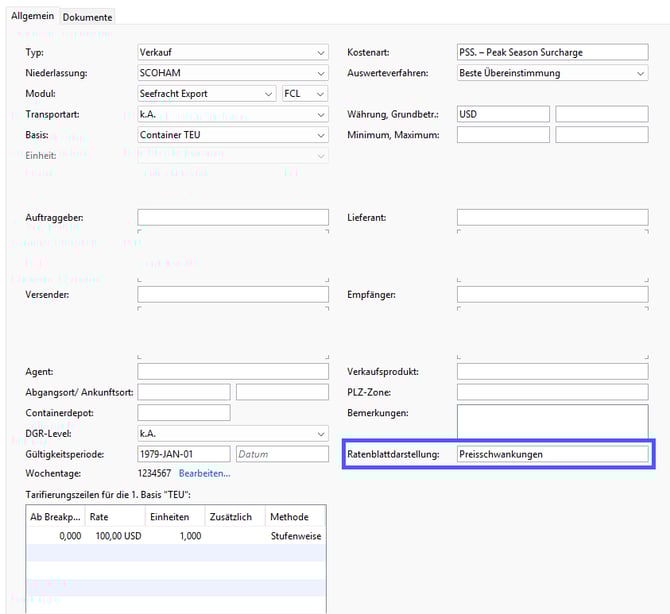Focus the Währung field containing USD
This screenshot has width=670, height=614.
coord(503,114)
